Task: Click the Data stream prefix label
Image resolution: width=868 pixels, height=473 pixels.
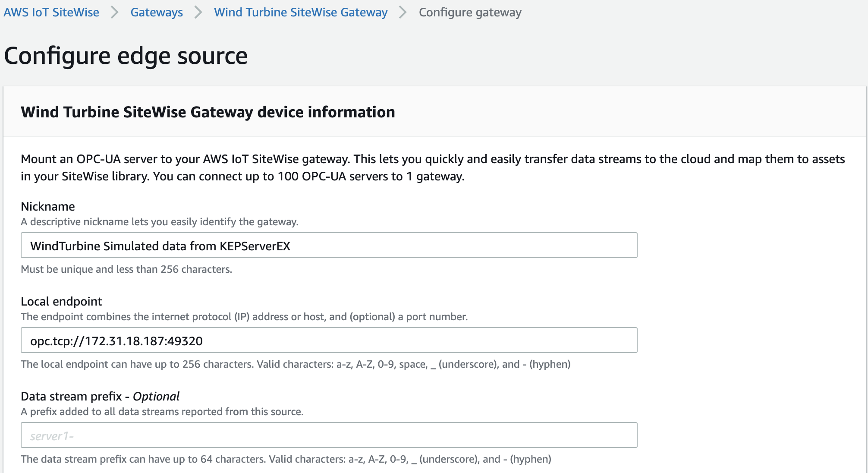Action: (x=100, y=396)
